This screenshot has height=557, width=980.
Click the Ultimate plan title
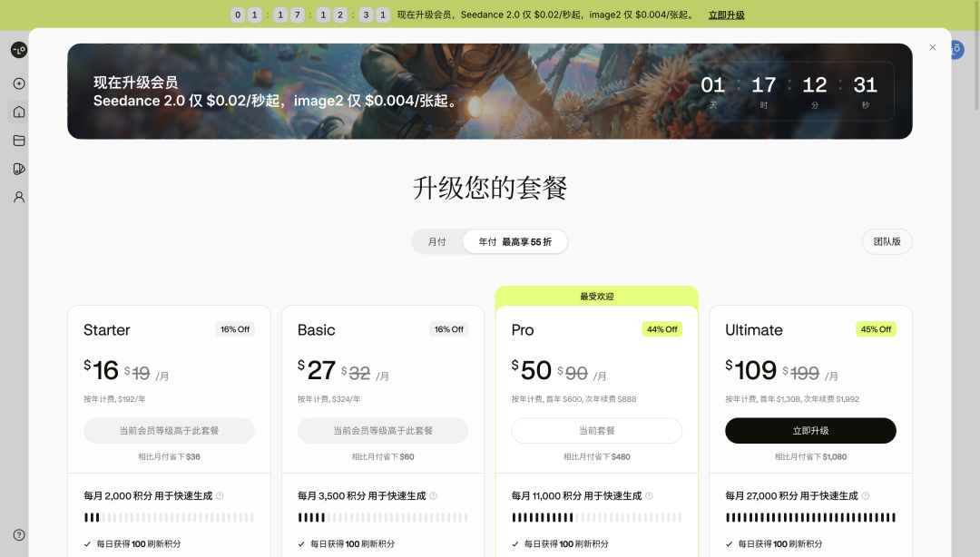pyautogui.click(x=754, y=330)
